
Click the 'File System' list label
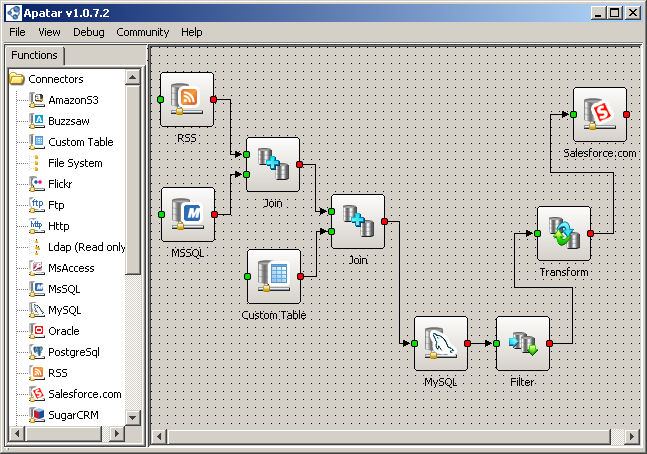75,163
